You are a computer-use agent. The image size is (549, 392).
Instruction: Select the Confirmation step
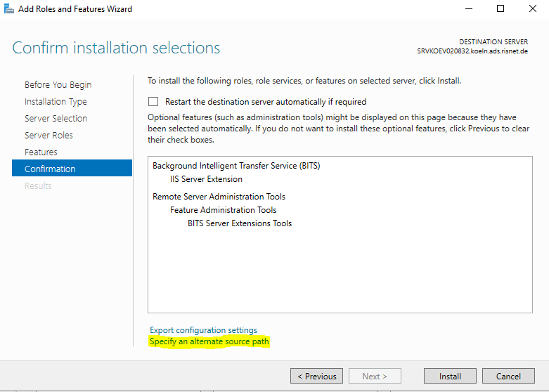[72, 168]
